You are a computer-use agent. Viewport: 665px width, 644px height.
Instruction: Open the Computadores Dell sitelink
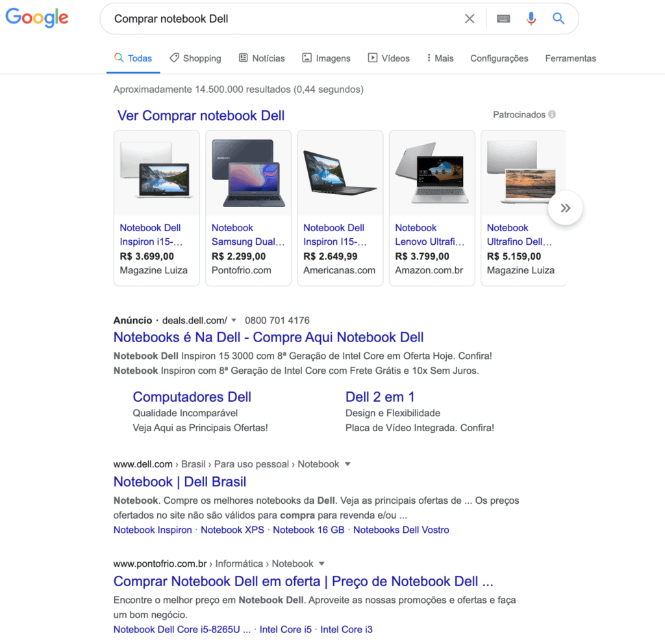pos(192,397)
